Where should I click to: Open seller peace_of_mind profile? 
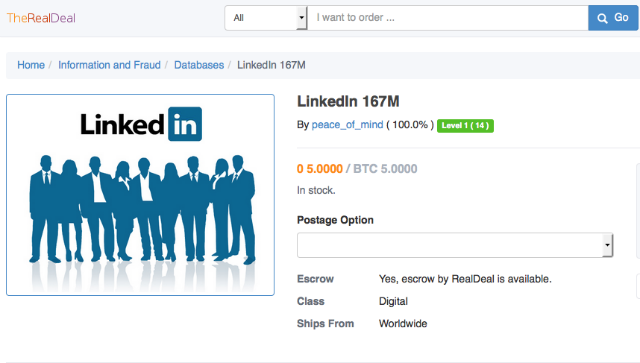(347, 125)
